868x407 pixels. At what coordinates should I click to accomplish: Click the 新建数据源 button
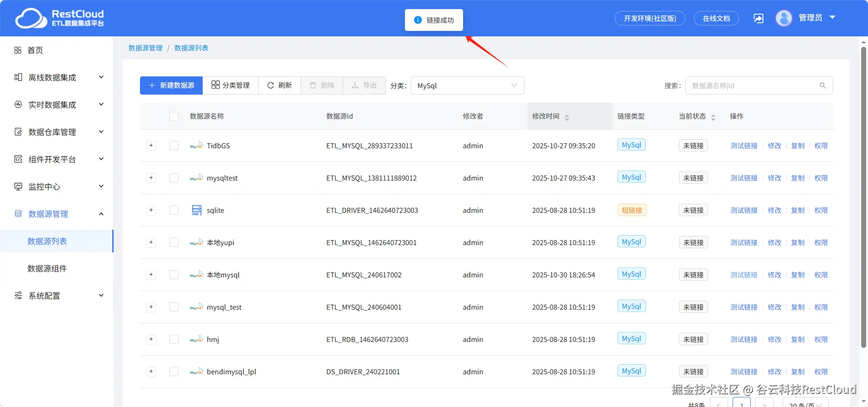[171, 85]
